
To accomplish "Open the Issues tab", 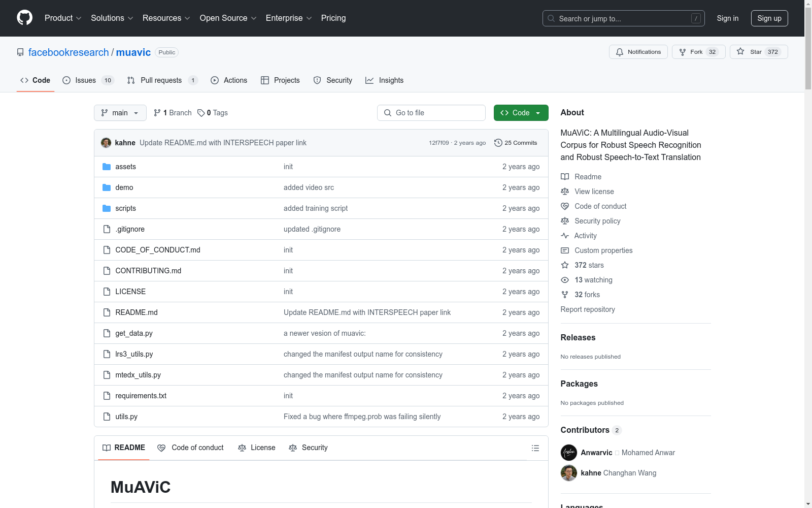I will pos(88,80).
